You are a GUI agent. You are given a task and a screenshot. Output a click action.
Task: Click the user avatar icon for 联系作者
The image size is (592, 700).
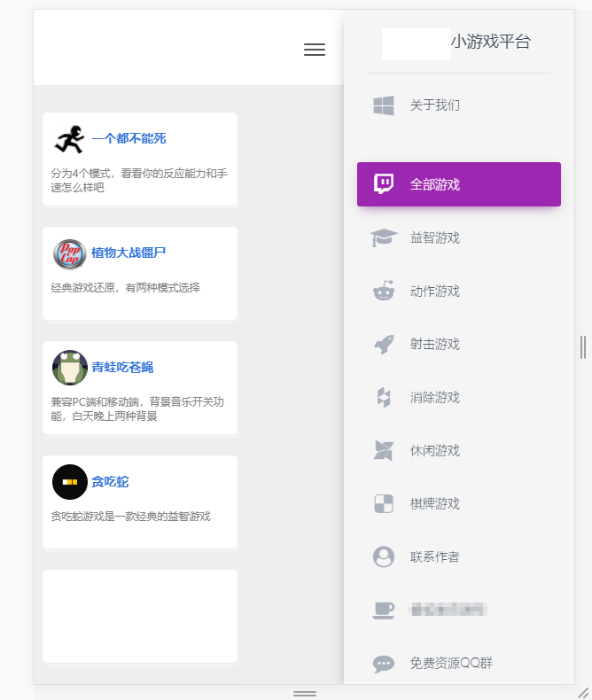coord(383,556)
